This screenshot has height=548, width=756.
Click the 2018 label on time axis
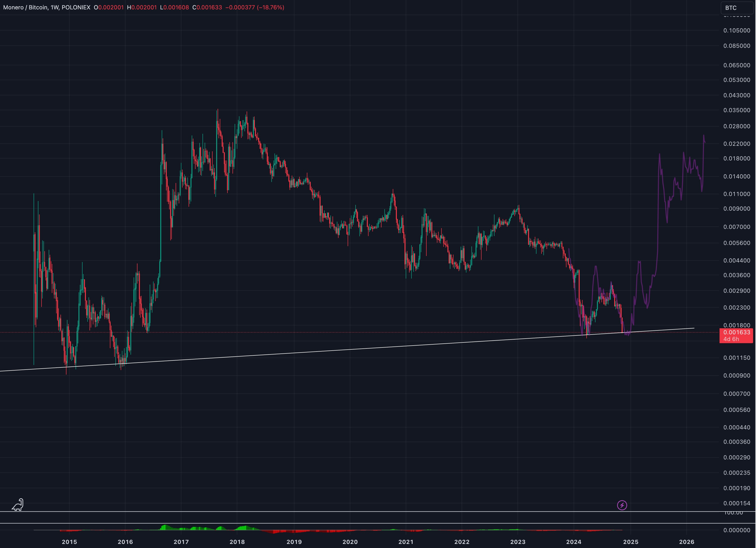237,542
